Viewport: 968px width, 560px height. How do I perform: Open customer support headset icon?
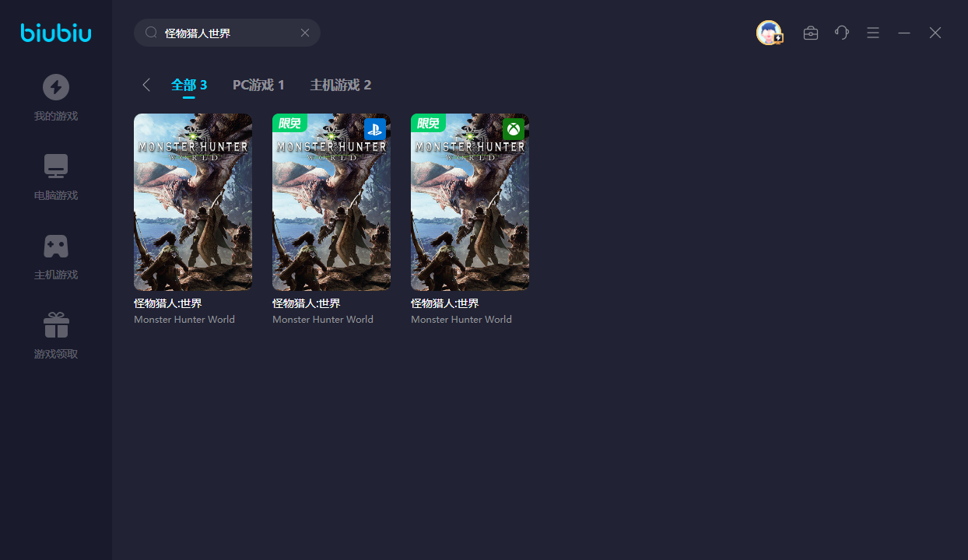[x=842, y=33]
